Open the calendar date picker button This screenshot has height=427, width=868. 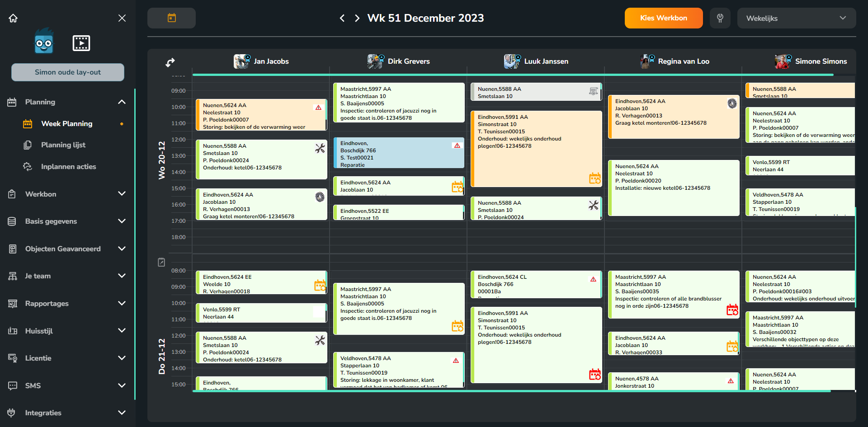point(171,18)
